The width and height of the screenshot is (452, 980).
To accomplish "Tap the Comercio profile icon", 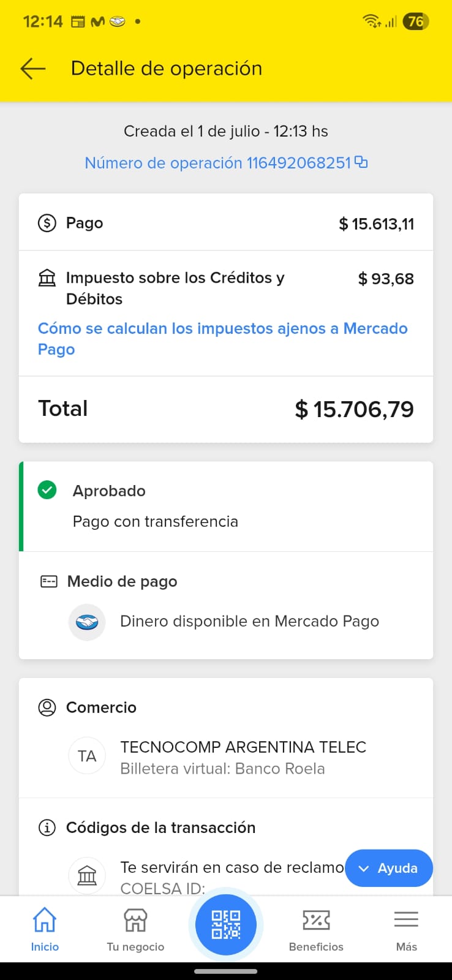I will 47,707.
